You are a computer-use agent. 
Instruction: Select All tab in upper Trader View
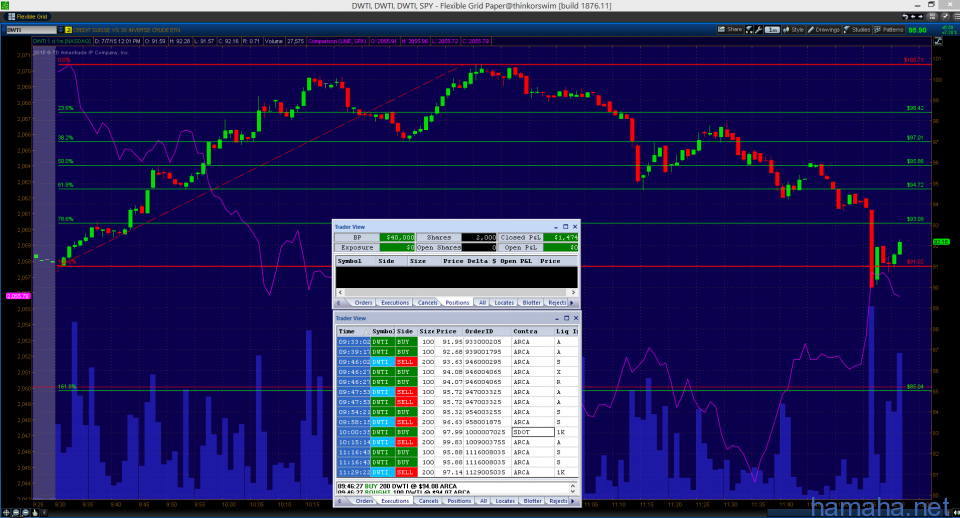[x=482, y=302]
